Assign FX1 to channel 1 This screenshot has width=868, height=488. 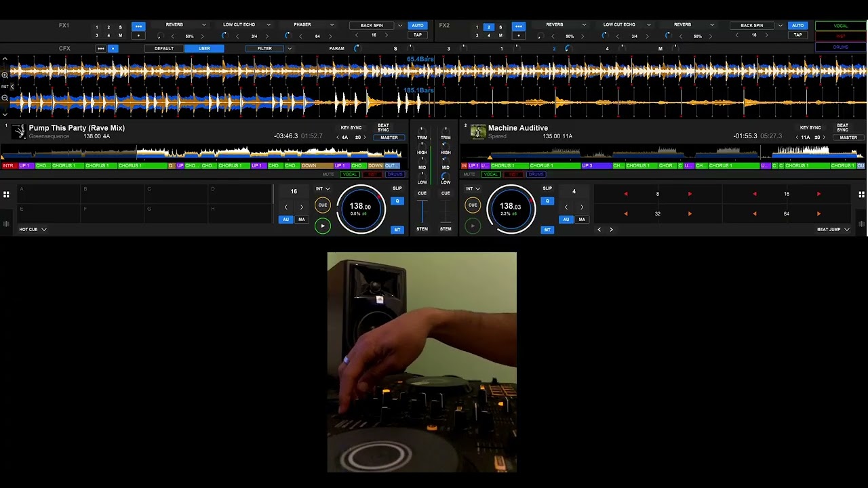coord(96,28)
